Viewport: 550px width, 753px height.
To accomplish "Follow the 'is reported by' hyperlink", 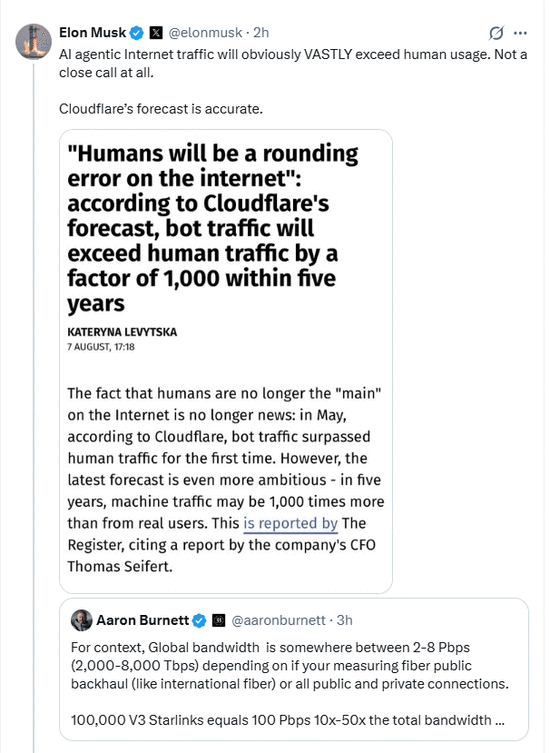I will click(x=291, y=523).
